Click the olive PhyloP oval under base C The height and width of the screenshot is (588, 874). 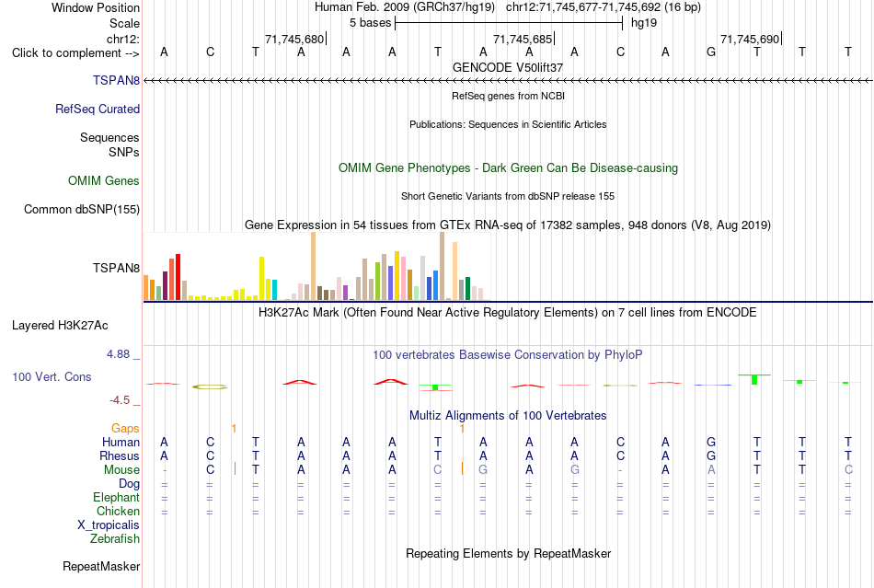[x=210, y=386]
